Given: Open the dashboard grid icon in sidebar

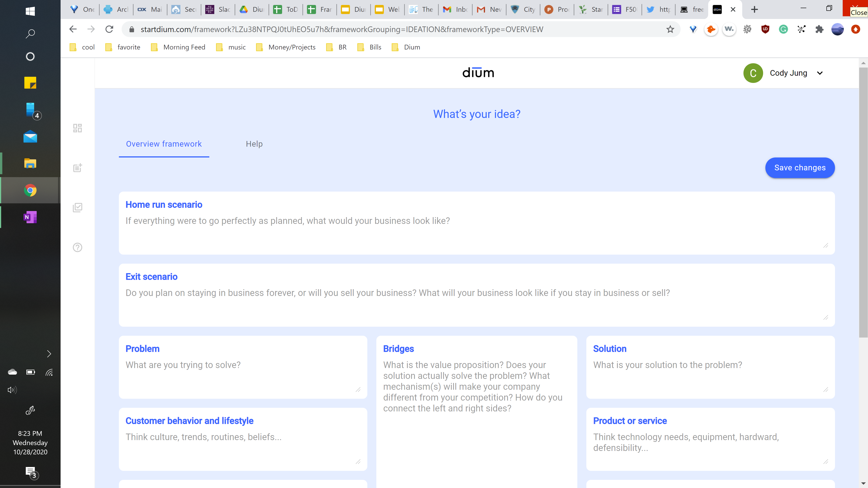Looking at the screenshot, I should click(x=78, y=128).
